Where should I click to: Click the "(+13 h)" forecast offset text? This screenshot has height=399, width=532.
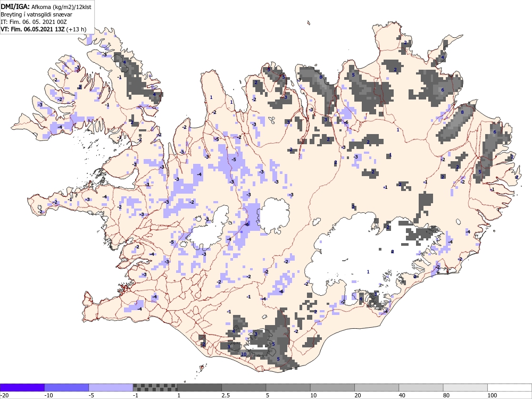point(76,29)
